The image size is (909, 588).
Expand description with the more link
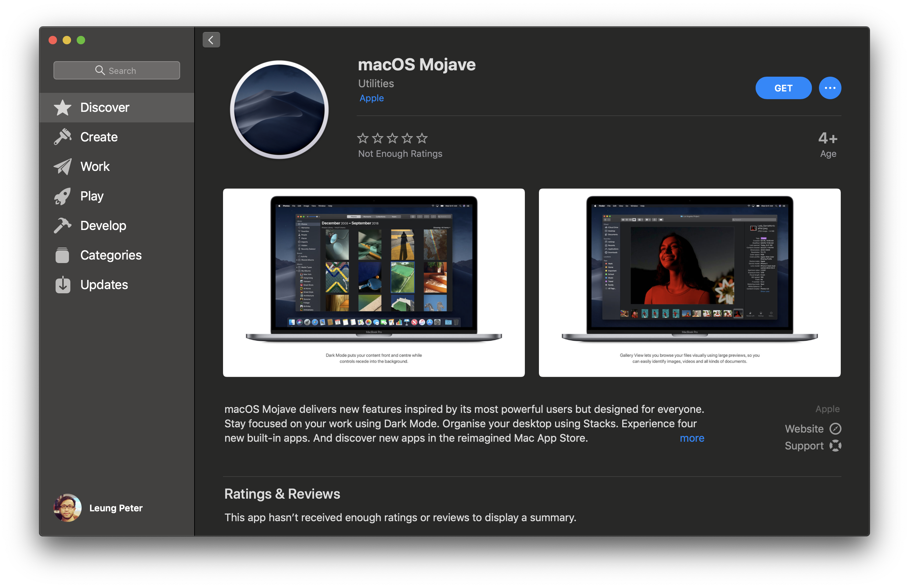pos(692,438)
